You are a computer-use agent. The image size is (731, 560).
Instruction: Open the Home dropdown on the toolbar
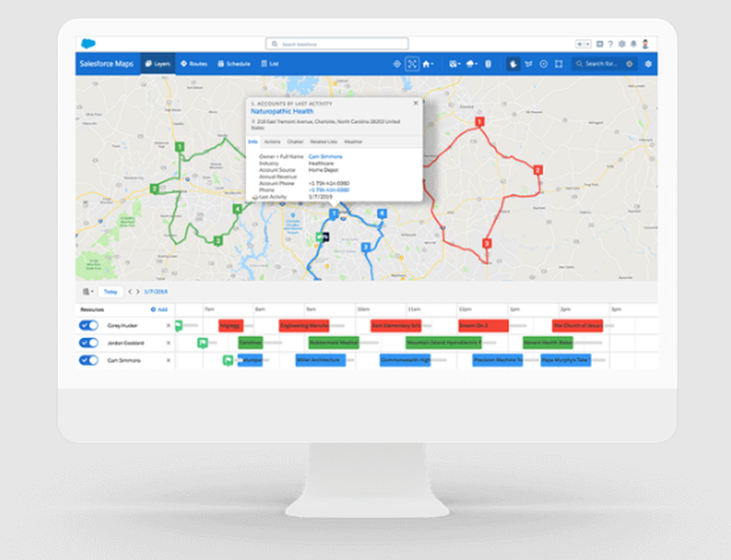428,64
